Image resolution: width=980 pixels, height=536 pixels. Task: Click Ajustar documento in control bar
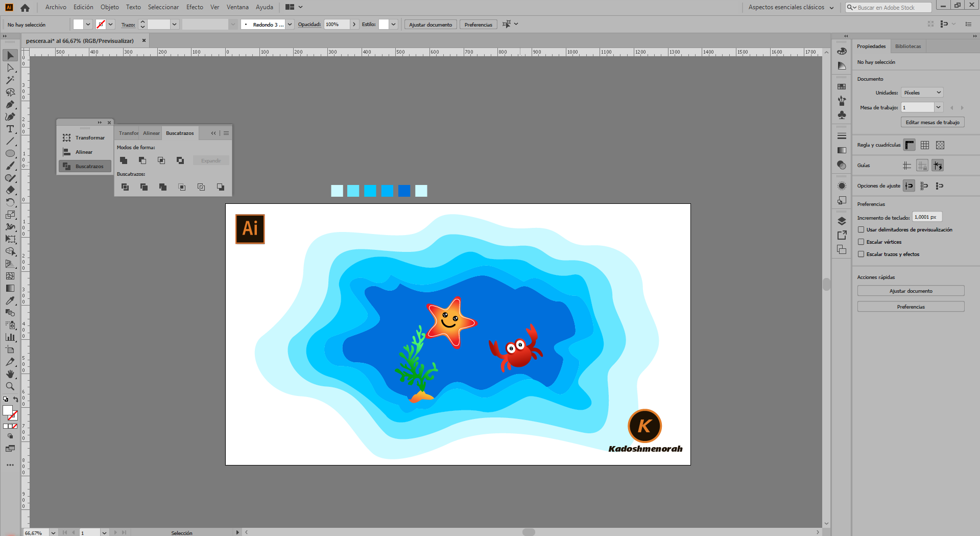(x=431, y=25)
